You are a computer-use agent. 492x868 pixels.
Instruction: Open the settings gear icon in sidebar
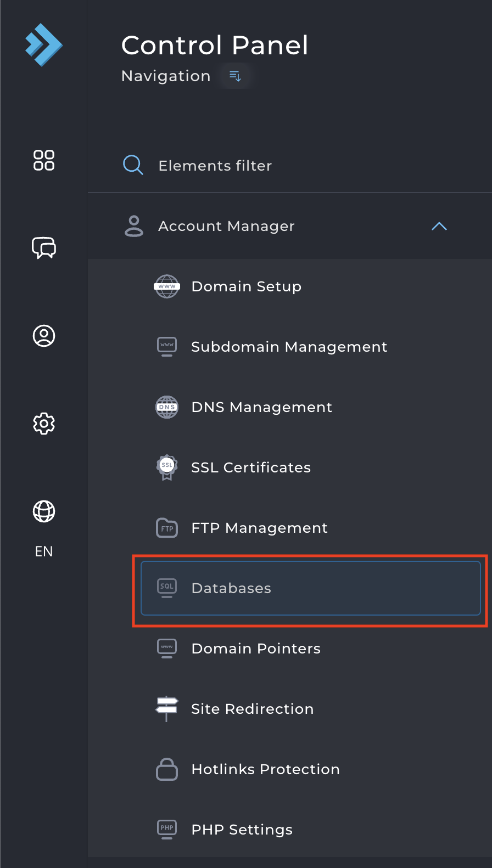coord(44,424)
